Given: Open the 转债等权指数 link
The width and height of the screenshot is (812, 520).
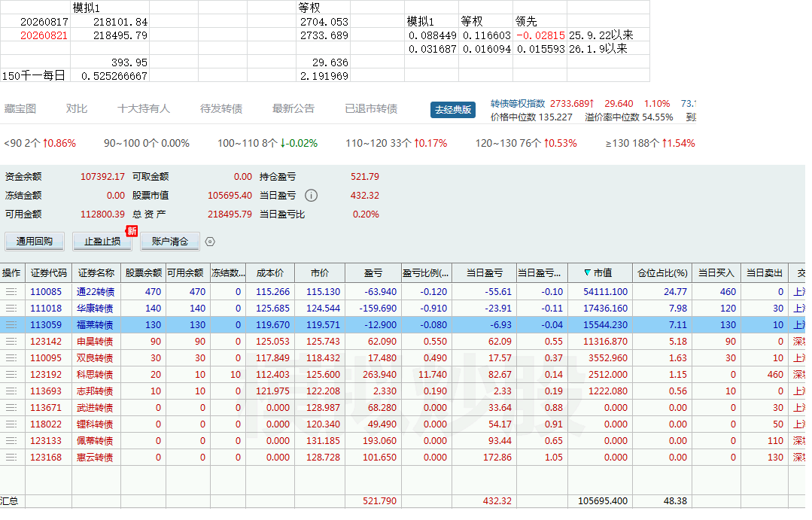Looking at the screenshot, I should [518, 104].
